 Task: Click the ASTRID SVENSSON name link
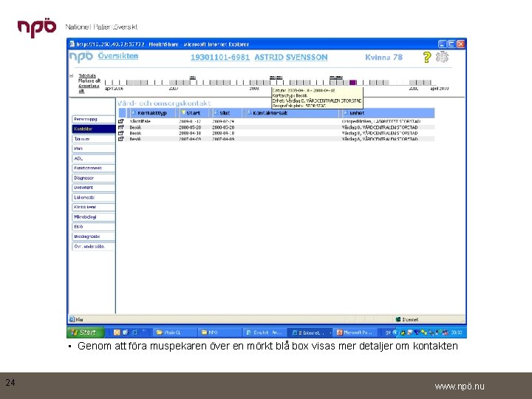[x=291, y=58]
